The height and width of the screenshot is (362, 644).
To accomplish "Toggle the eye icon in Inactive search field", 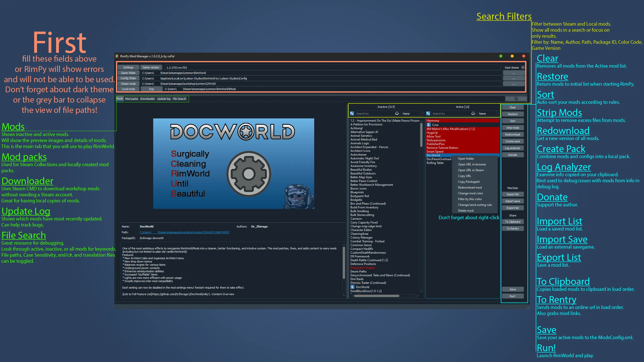I will [397, 114].
